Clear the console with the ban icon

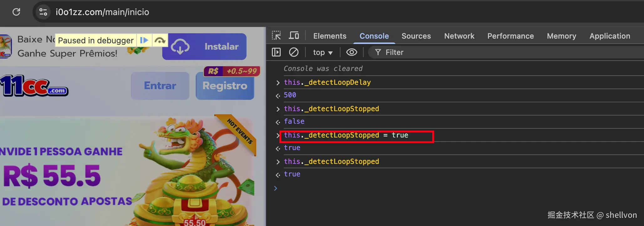[293, 52]
